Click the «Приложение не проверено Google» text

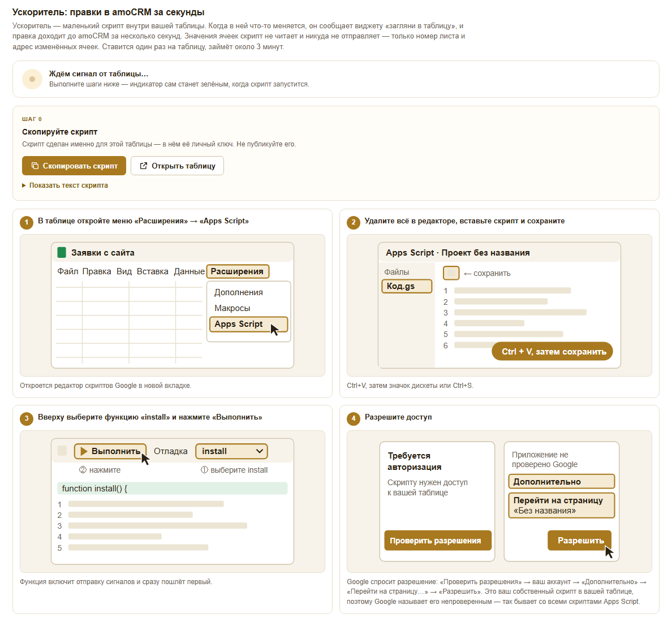(x=544, y=460)
